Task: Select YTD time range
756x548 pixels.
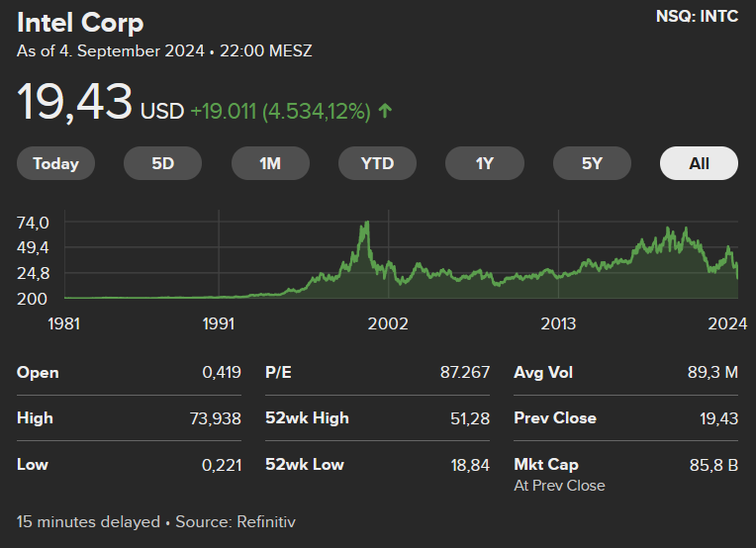Action: click(378, 163)
